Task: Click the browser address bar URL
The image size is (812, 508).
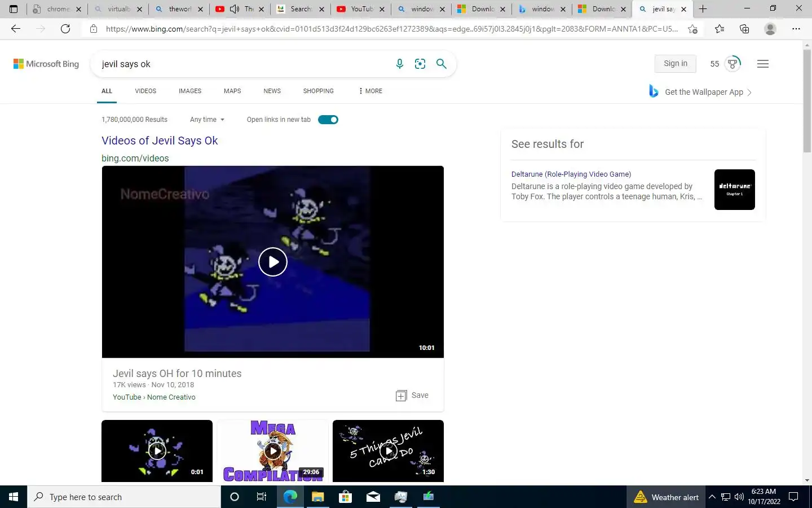Action: click(392, 29)
